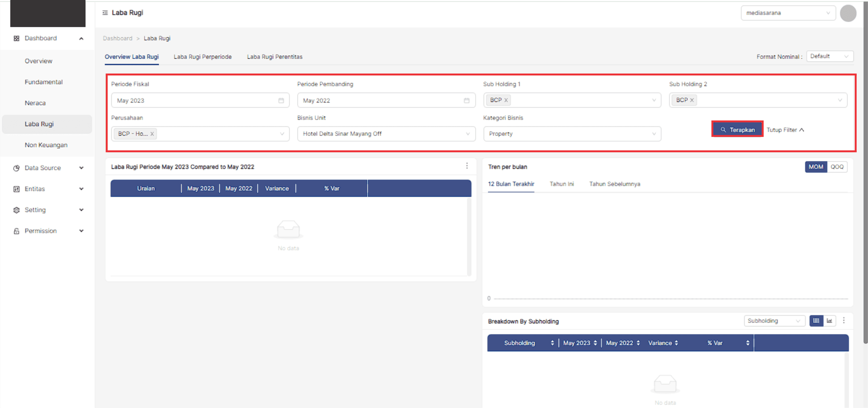The image size is (868, 408).
Task: Remove BCP tag from Sub Holding 1
Action: pos(506,100)
